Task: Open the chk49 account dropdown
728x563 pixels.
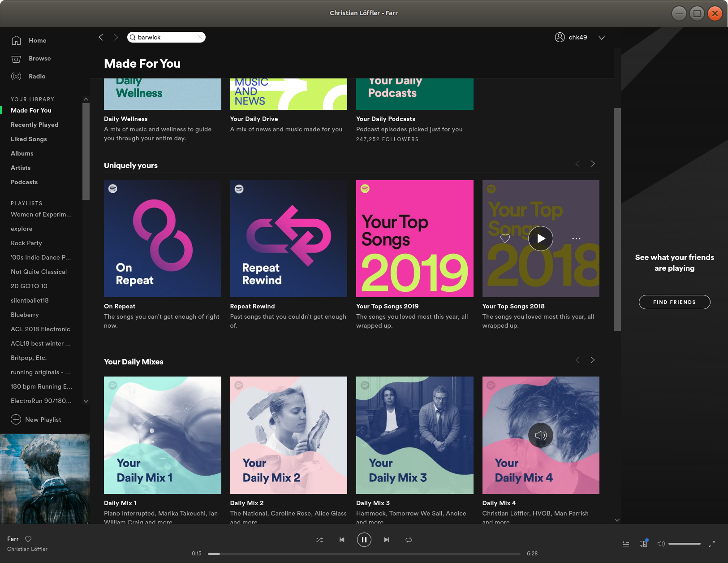Action: (602, 38)
